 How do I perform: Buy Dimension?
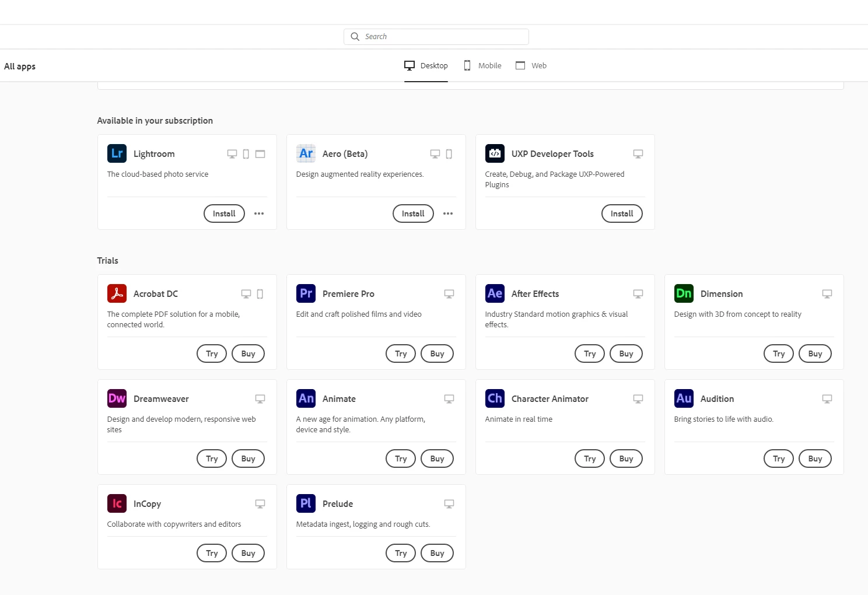pyautogui.click(x=815, y=353)
